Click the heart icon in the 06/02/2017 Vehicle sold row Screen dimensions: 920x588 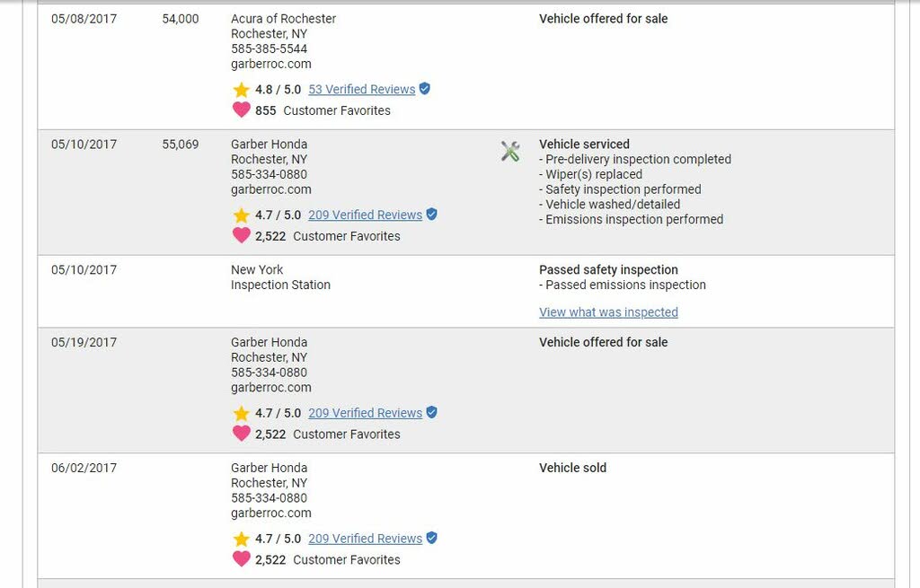pos(241,558)
